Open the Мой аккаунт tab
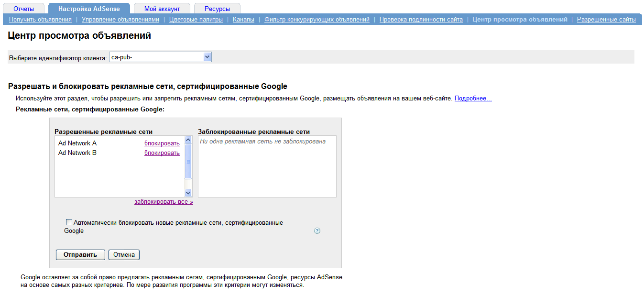Image resolution: width=644 pixels, height=296 pixels. 162,9
